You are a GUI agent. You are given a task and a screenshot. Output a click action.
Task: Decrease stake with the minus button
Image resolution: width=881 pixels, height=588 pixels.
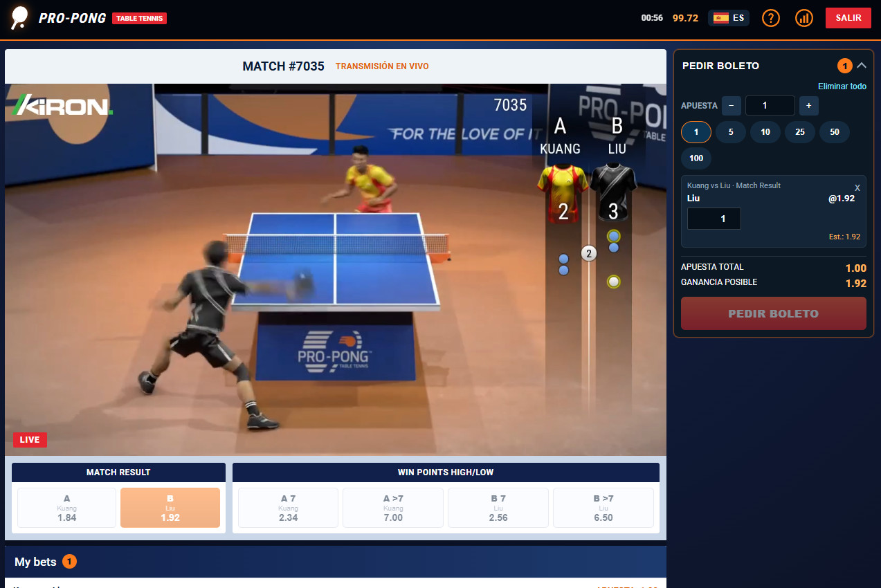pos(732,106)
